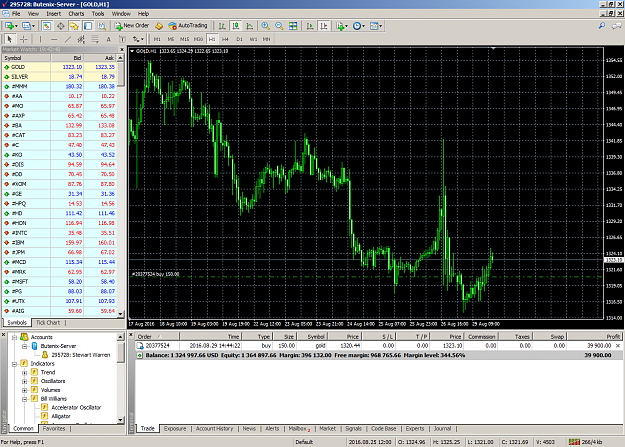Toggle the AutoTrading button
Viewport: 625px width, 447px height.
click(188, 26)
